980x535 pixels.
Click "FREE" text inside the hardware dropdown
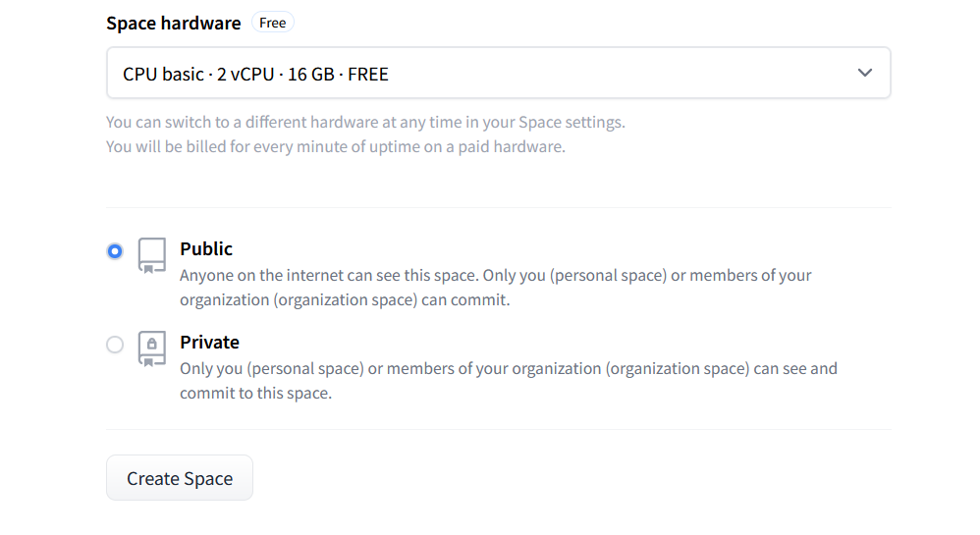coord(368,74)
